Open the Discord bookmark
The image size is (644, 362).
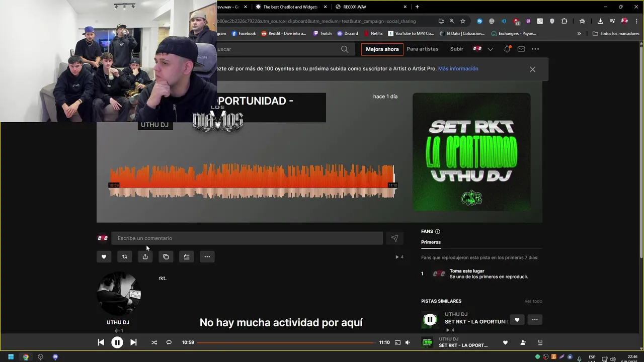[x=348, y=34]
